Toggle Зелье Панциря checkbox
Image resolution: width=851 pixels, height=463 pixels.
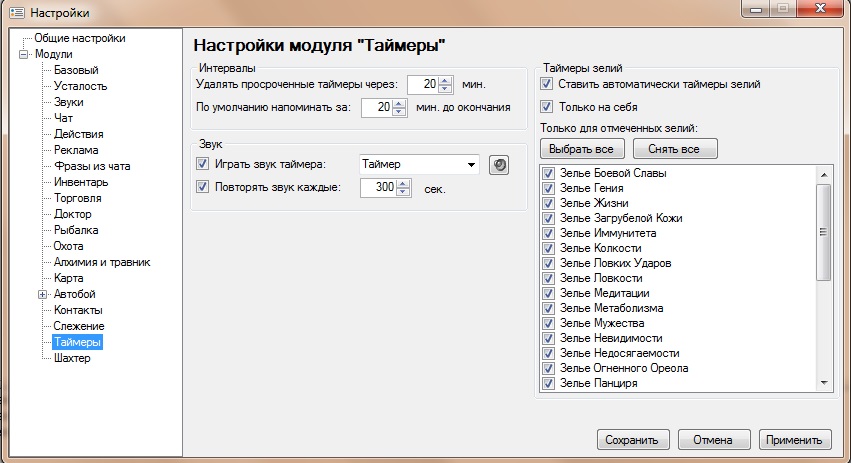pyautogui.click(x=548, y=383)
